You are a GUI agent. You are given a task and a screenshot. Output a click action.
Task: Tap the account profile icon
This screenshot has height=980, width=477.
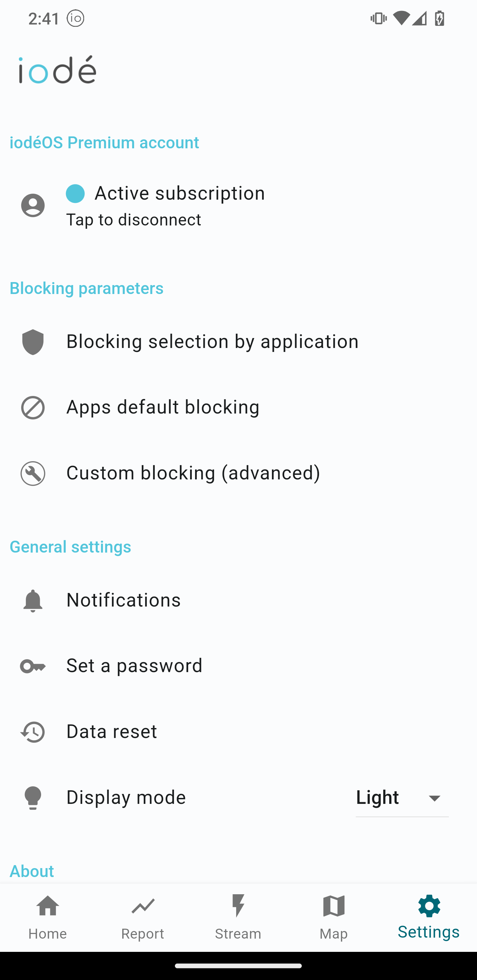tap(33, 205)
